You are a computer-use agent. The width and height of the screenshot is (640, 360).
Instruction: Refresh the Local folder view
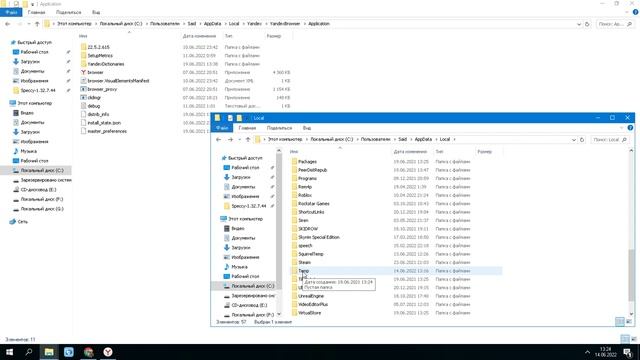coord(582,140)
